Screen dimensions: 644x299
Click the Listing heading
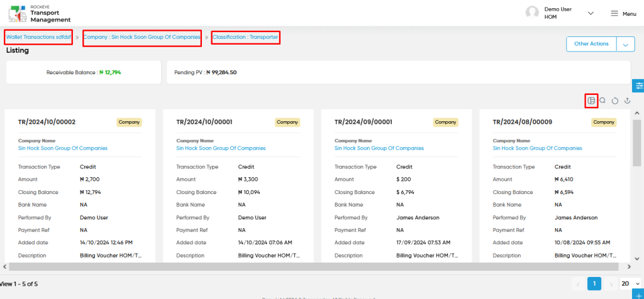coord(17,50)
